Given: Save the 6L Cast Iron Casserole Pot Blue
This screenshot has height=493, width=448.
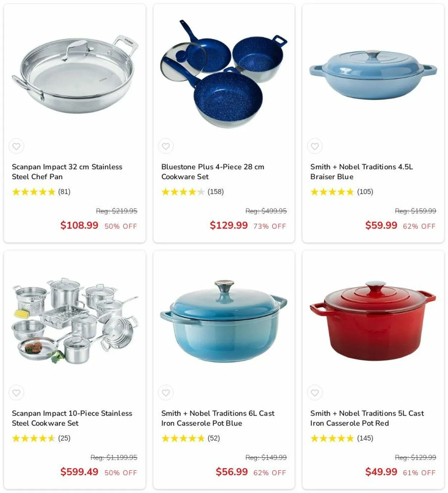Looking at the screenshot, I should click(x=166, y=393).
